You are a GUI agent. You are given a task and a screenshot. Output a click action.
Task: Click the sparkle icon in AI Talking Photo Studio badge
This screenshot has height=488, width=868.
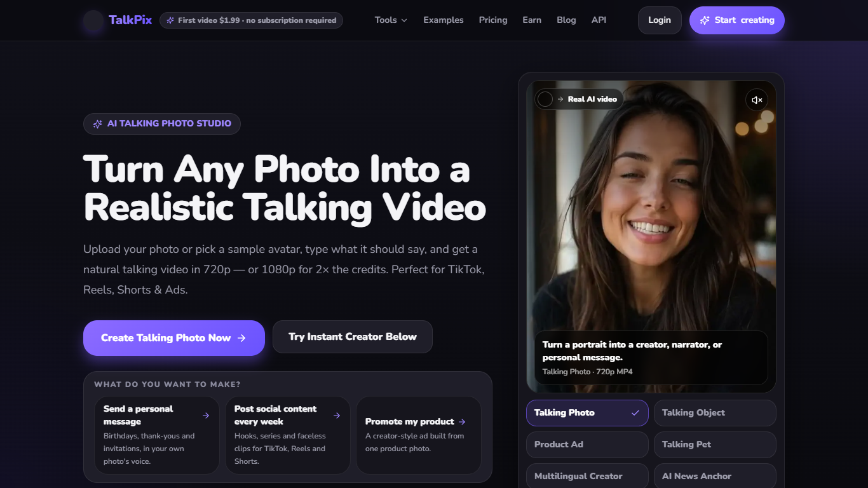pos(98,124)
